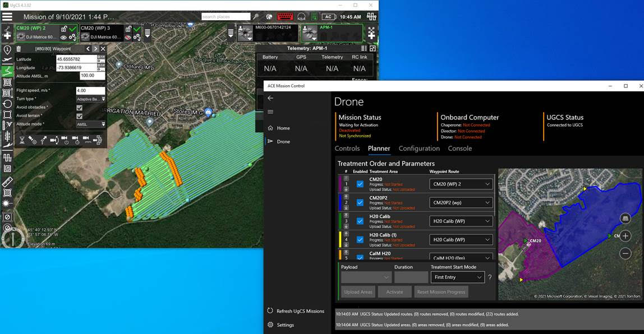Open Settings in ACE Mission Control
The height and width of the screenshot is (334, 644).
click(x=280, y=325)
